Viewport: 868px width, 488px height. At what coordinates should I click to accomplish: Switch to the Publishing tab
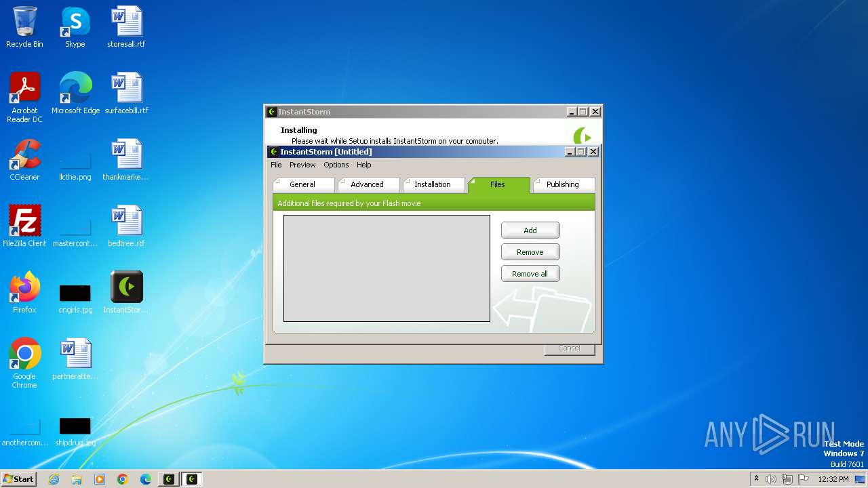(563, 184)
